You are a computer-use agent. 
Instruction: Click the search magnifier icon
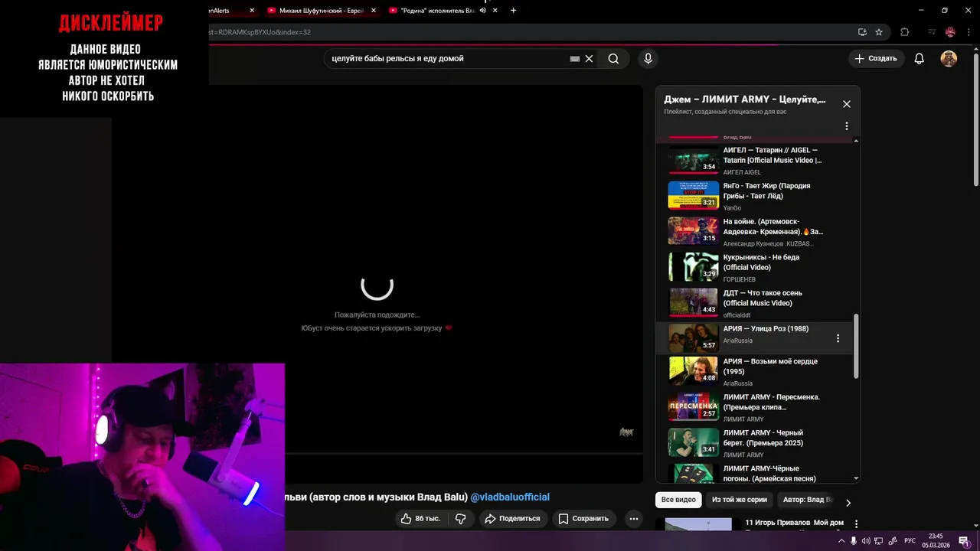tap(613, 59)
